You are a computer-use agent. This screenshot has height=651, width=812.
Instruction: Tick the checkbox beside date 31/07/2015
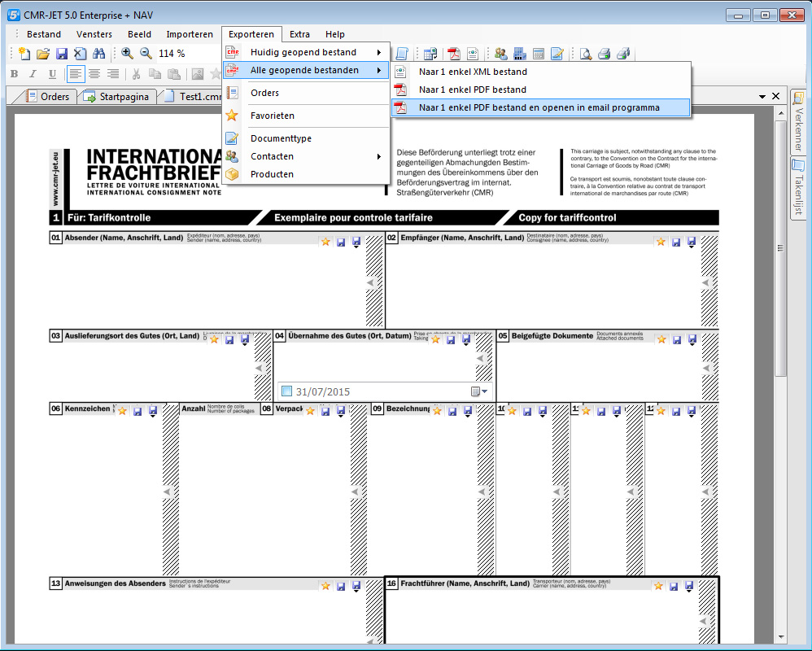[286, 391]
